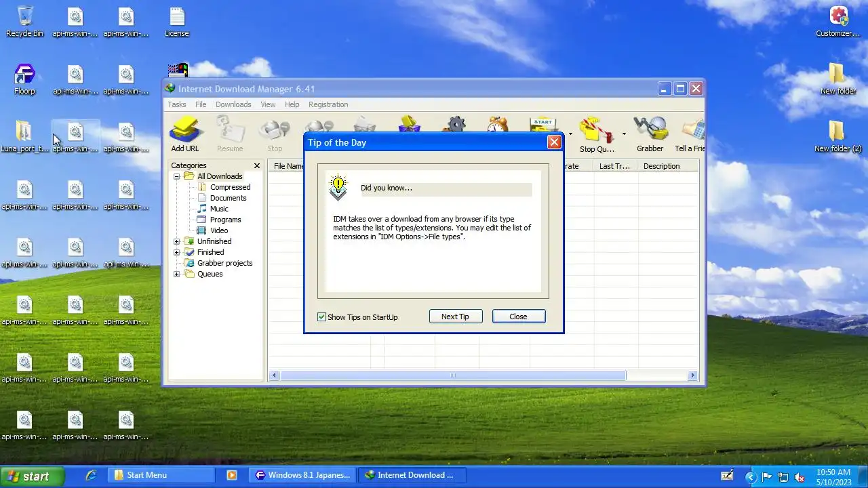This screenshot has height=488, width=868.
Task: Click the media player taskbar icon
Action: pos(231,475)
